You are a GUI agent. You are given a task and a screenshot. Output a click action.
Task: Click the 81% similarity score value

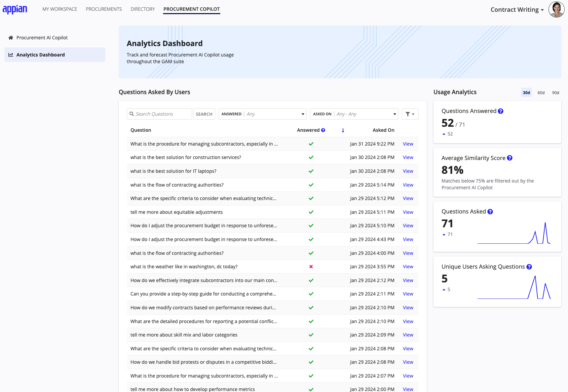452,170
